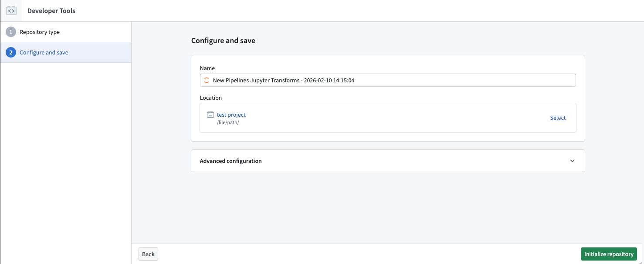Click the Location label
644x264 pixels.
click(x=211, y=98)
